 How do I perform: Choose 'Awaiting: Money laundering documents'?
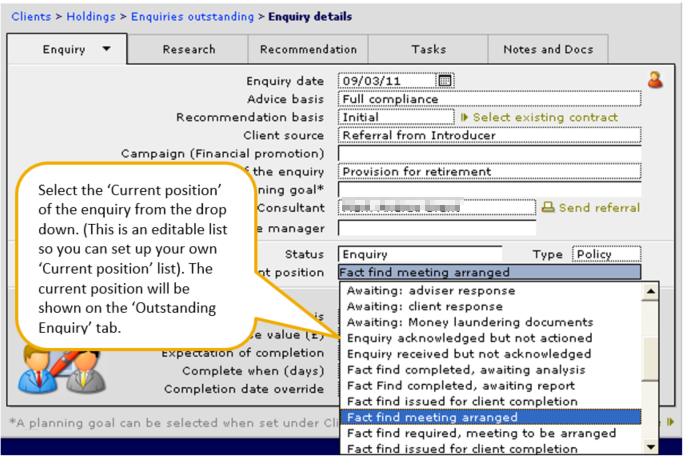[x=491, y=322]
